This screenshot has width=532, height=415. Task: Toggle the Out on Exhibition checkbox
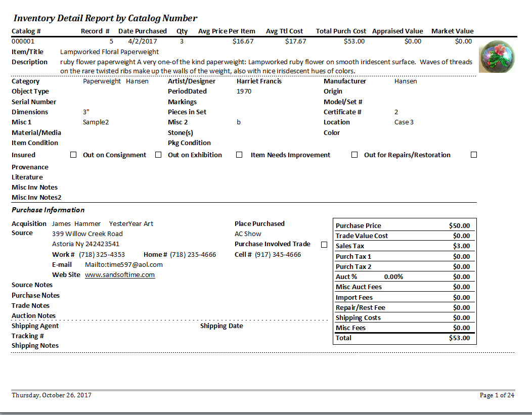[x=239, y=155]
